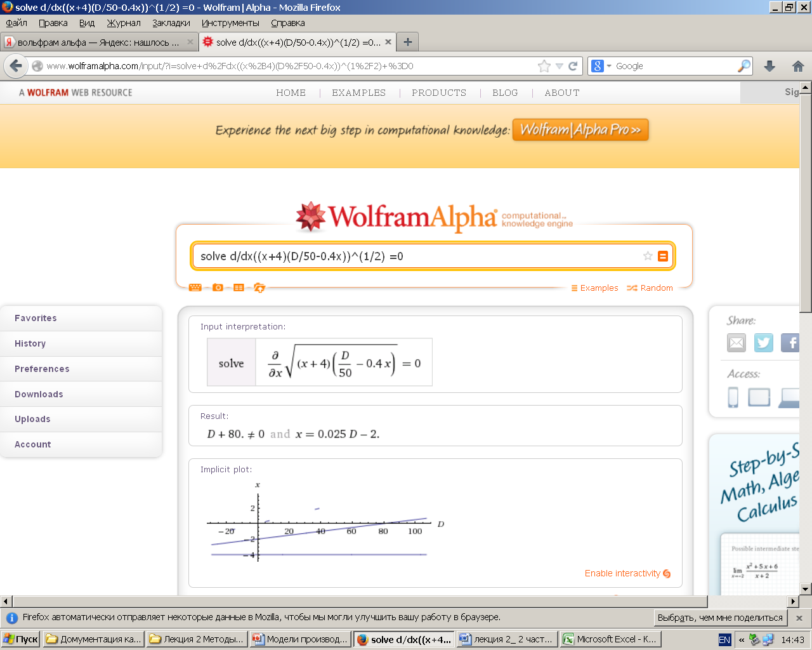
Task: Open the Инструменты menu
Action: pos(230,23)
